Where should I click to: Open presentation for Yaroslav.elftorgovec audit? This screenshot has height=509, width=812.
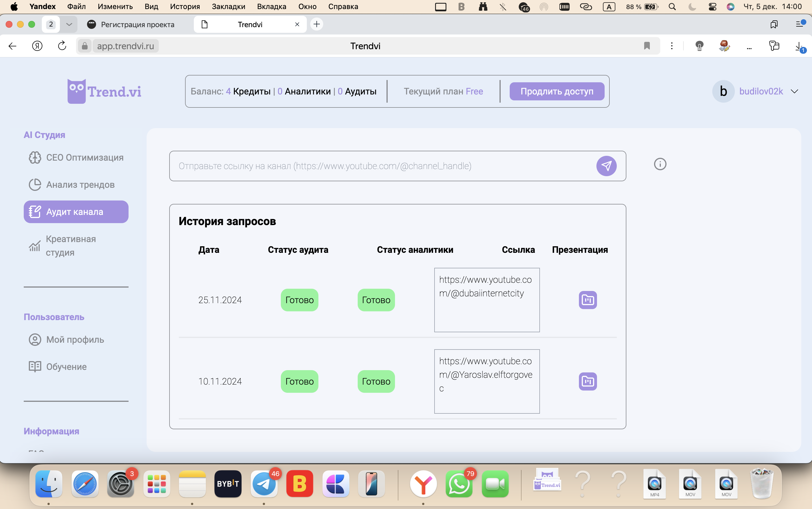[x=587, y=381]
